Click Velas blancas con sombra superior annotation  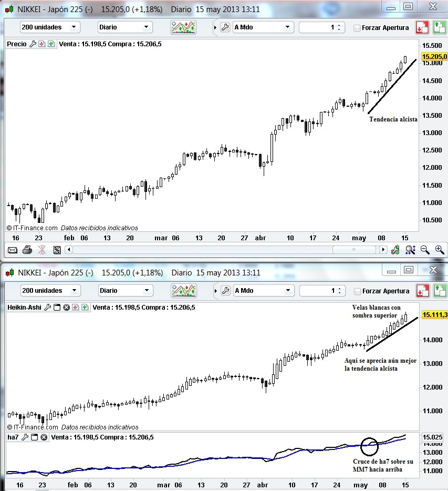pyautogui.click(x=377, y=311)
